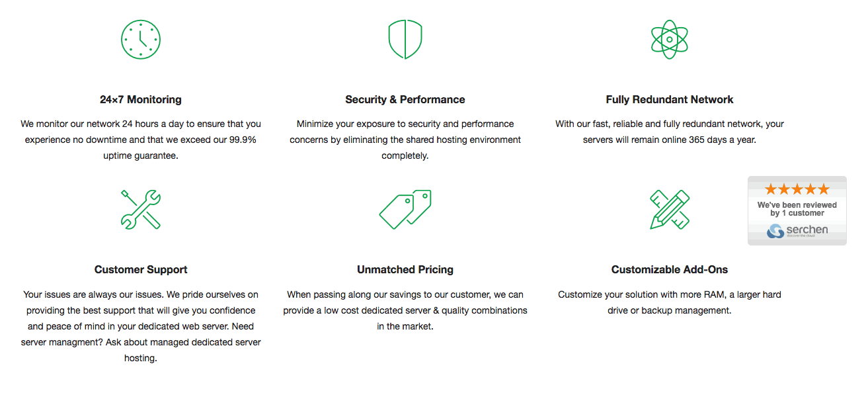The height and width of the screenshot is (397, 868).
Task: Click the more RAM customization description
Action: 670,302
